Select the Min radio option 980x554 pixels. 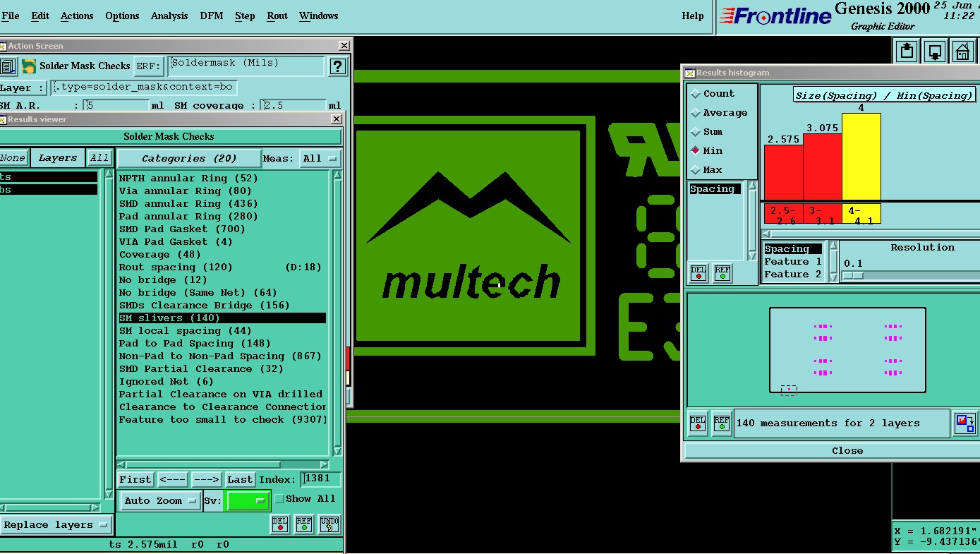[x=707, y=150]
